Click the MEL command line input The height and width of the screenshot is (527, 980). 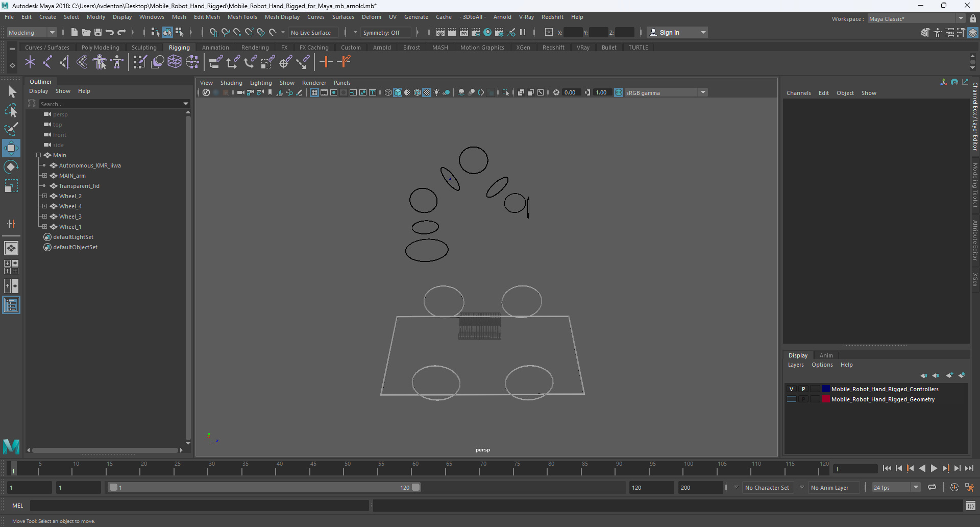point(199,506)
